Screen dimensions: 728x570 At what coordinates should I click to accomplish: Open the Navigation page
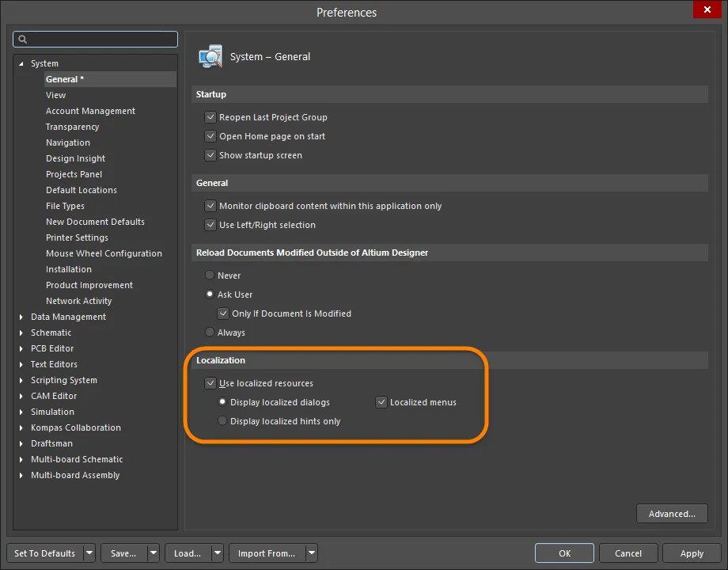68,142
